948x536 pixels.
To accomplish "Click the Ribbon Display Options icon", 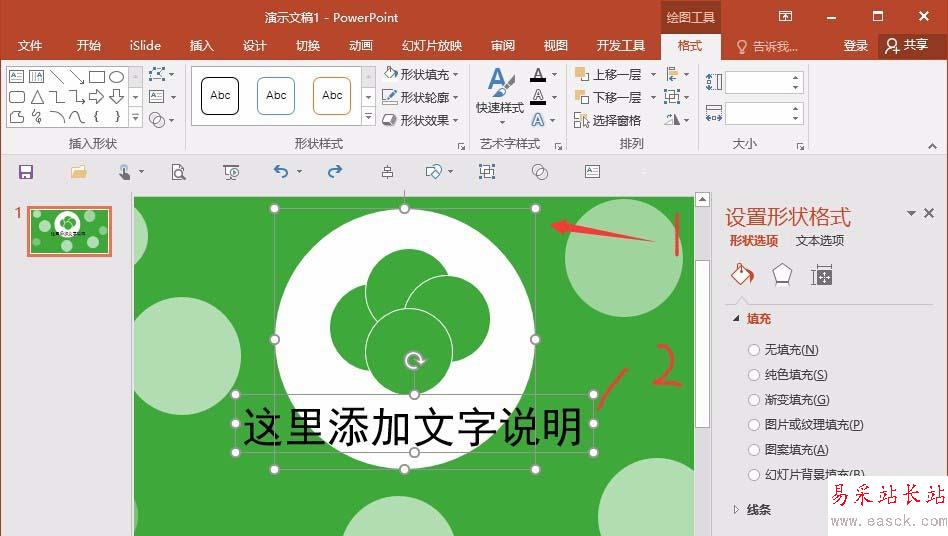I will pyautogui.click(x=785, y=16).
